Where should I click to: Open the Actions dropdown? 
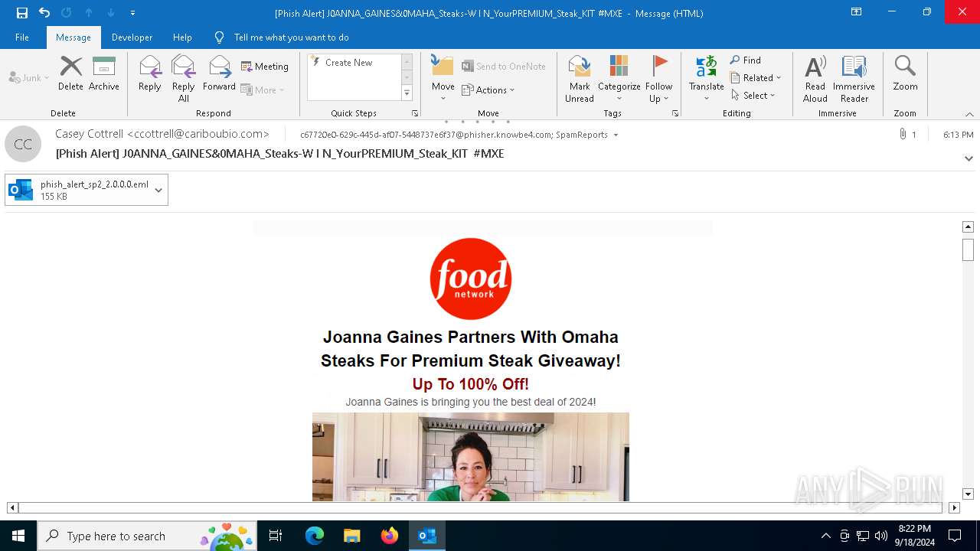tap(488, 90)
